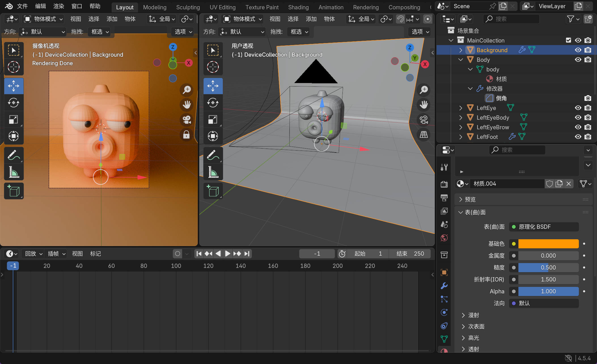This screenshot has width=597, height=364.
Task: Open the World properties tab icon
Action: (x=444, y=238)
